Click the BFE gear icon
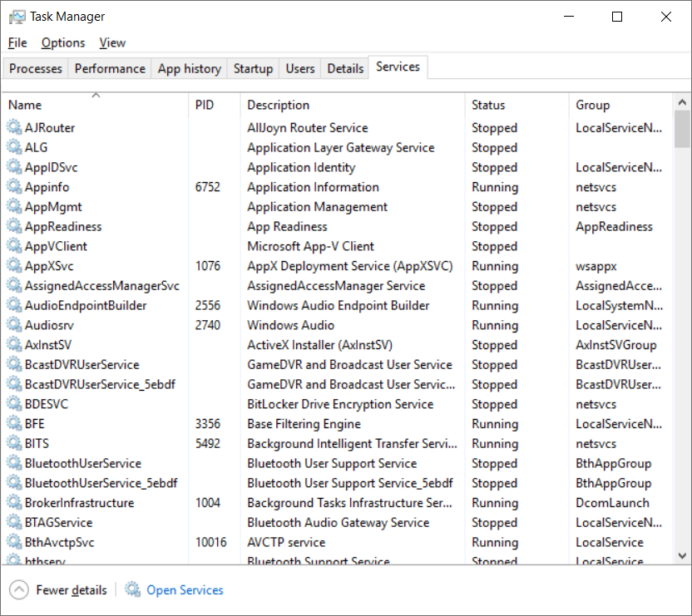 point(14,424)
